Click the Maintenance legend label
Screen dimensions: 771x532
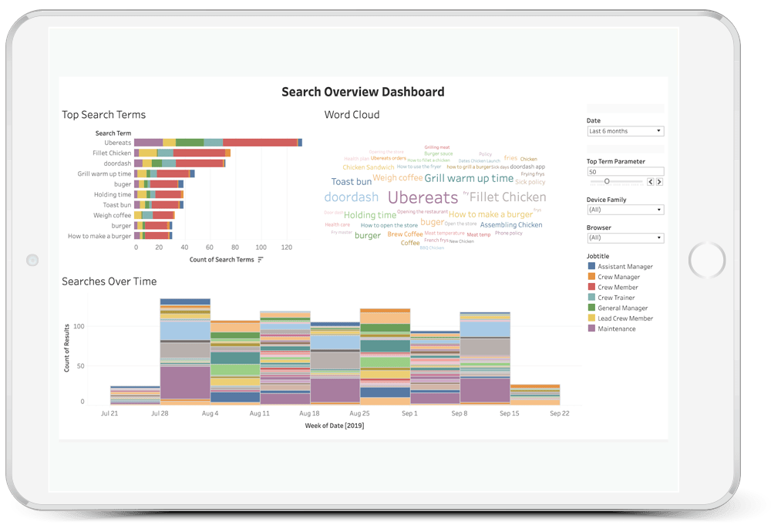[617, 328]
